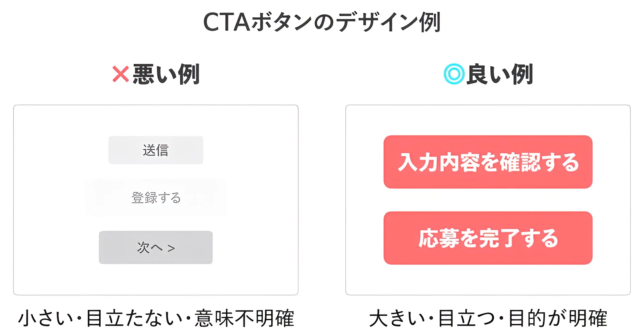The image size is (644, 335).
Task: Click the 目立たない word in left caption
Action: (x=134, y=318)
